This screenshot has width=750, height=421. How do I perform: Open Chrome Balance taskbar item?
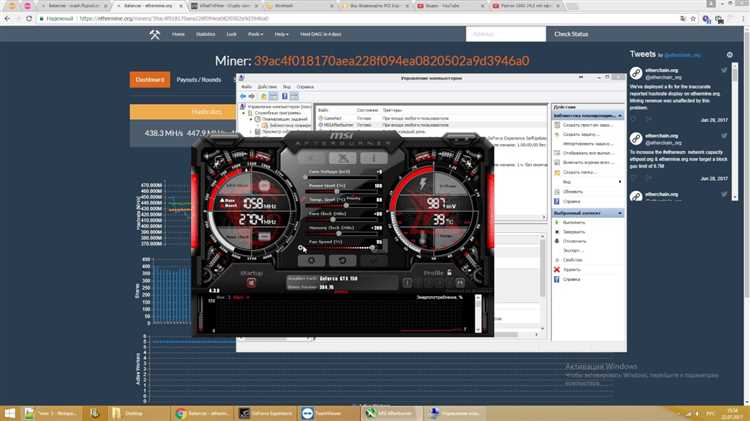point(203,413)
